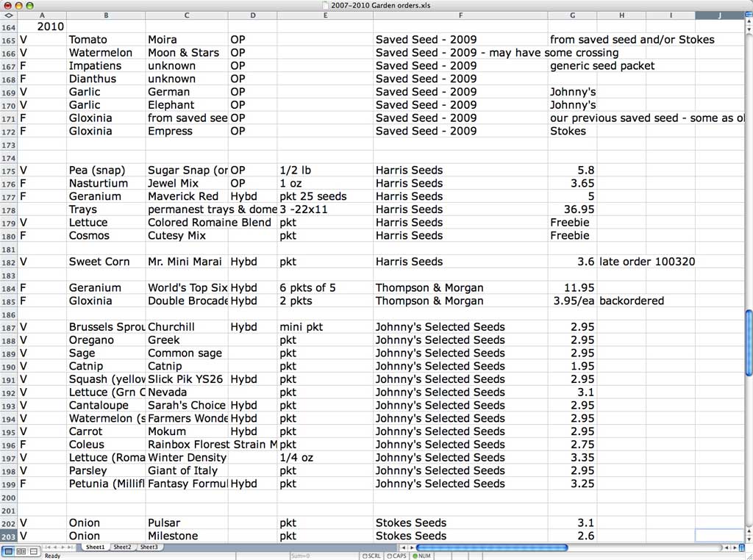The height and width of the screenshot is (560, 753).
Task: Jump to first sheet tab arrow
Action: [x=47, y=548]
